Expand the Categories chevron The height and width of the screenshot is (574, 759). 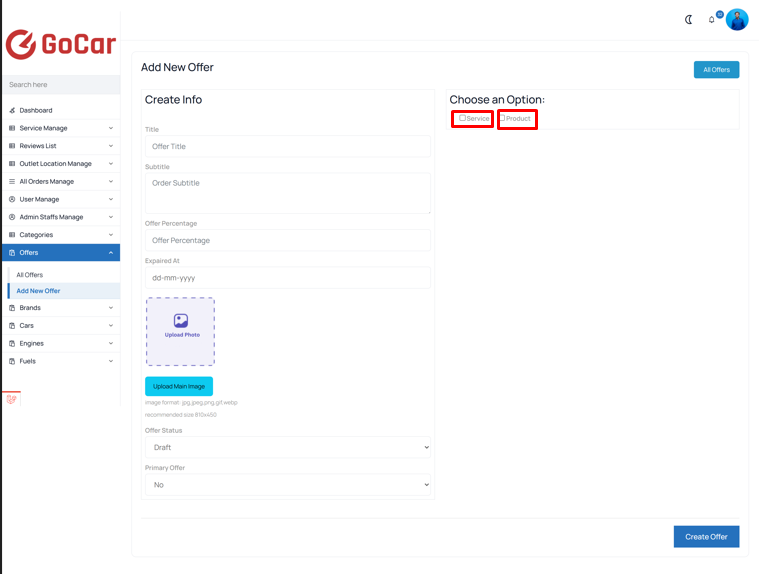[x=111, y=235]
